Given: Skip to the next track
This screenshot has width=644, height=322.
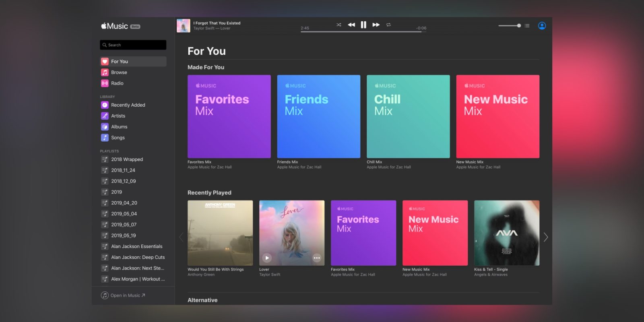Looking at the screenshot, I should tap(376, 25).
